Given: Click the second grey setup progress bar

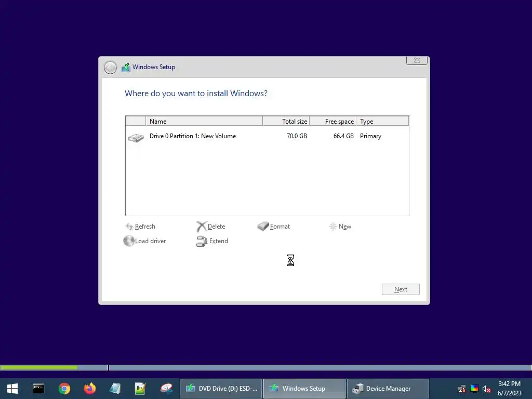Looking at the screenshot, I should pos(320,367).
